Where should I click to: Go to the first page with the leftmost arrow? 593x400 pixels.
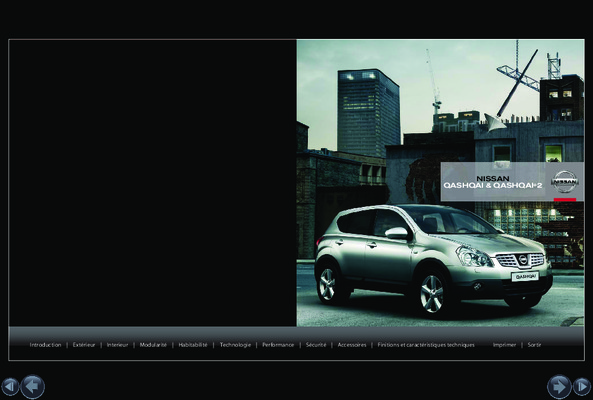(10, 387)
